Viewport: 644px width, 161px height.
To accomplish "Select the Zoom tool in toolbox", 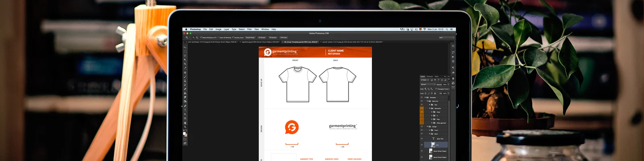I will click(x=185, y=127).
